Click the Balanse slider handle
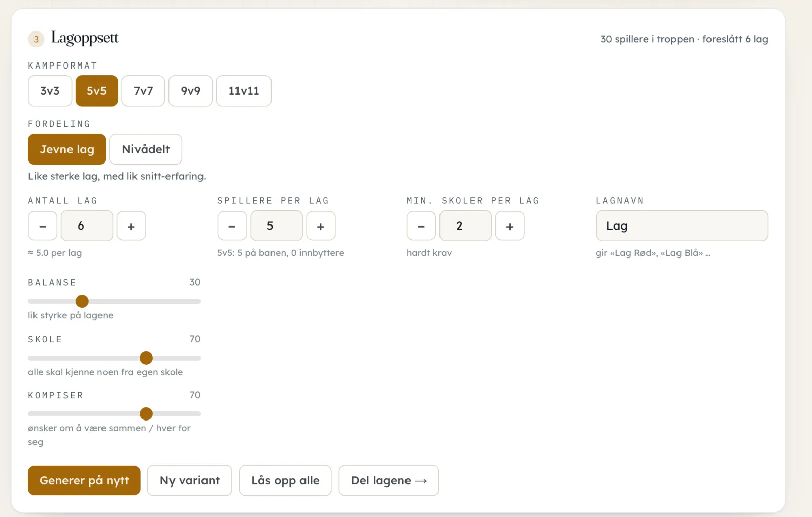The image size is (812, 517). coord(82,301)
